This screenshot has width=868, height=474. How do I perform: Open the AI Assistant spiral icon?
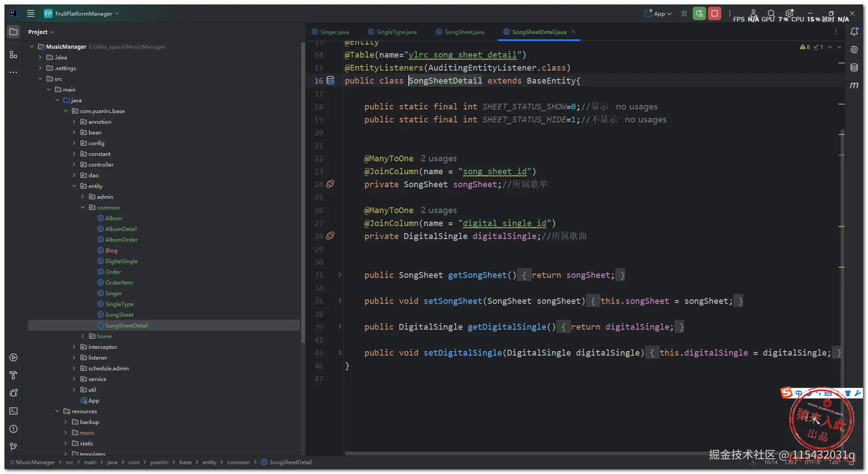[854, 50]
